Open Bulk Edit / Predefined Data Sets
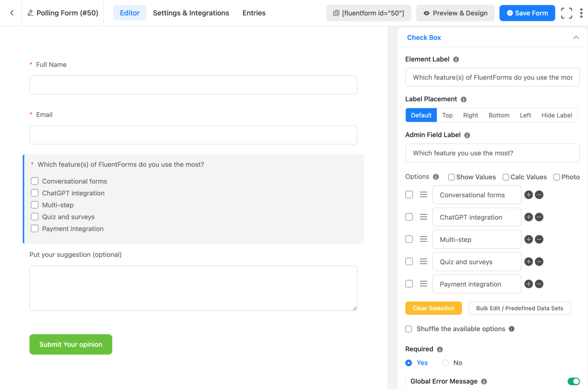 click(519, 308)
